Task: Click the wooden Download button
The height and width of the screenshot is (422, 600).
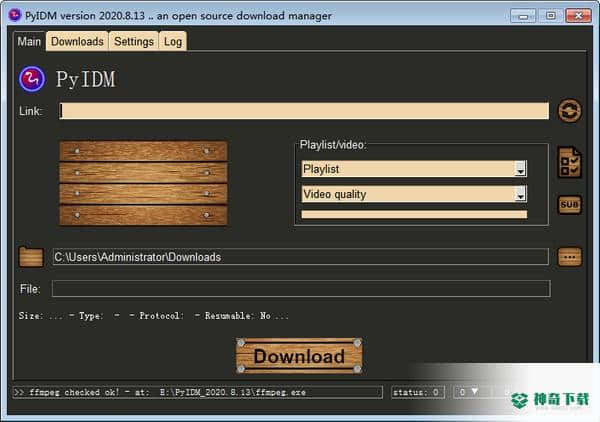Action: pos(299,356)
